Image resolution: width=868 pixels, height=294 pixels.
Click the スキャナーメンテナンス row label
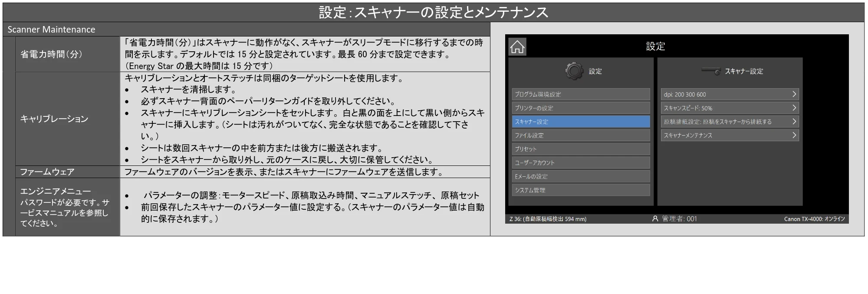tap(687, 135)
